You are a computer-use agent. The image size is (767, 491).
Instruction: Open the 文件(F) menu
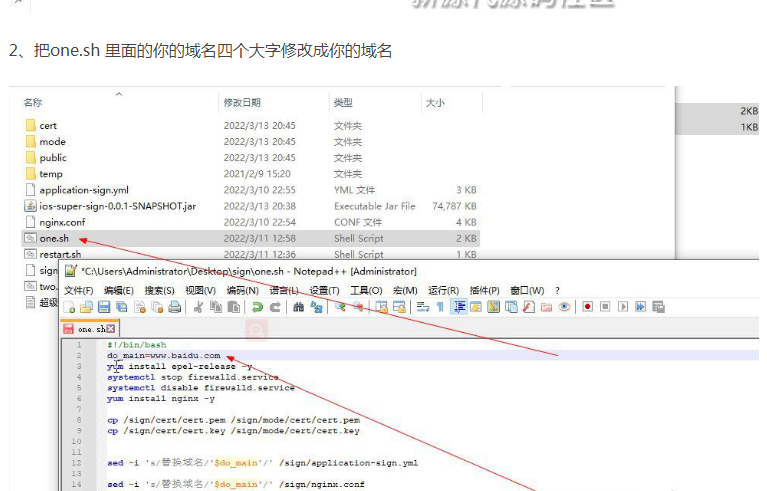(x=78, y=290)
